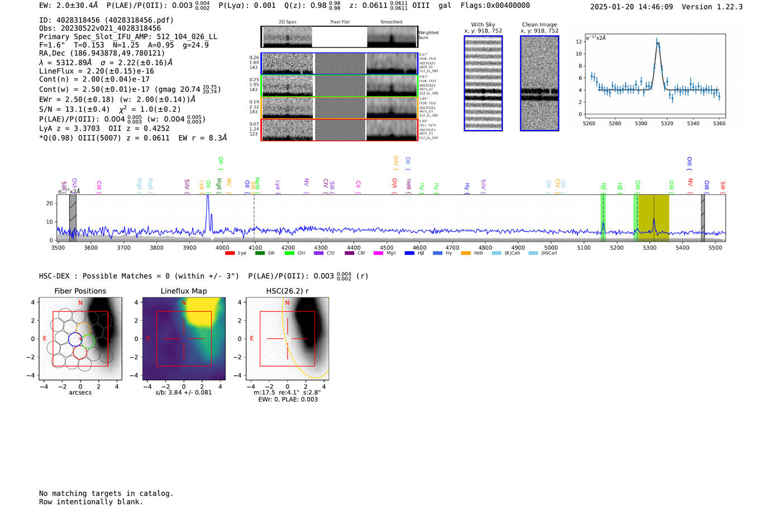Screen dimensions: 782x532
Task: Click the hatched gray band near 5460
Action: [x=703, y=218]
